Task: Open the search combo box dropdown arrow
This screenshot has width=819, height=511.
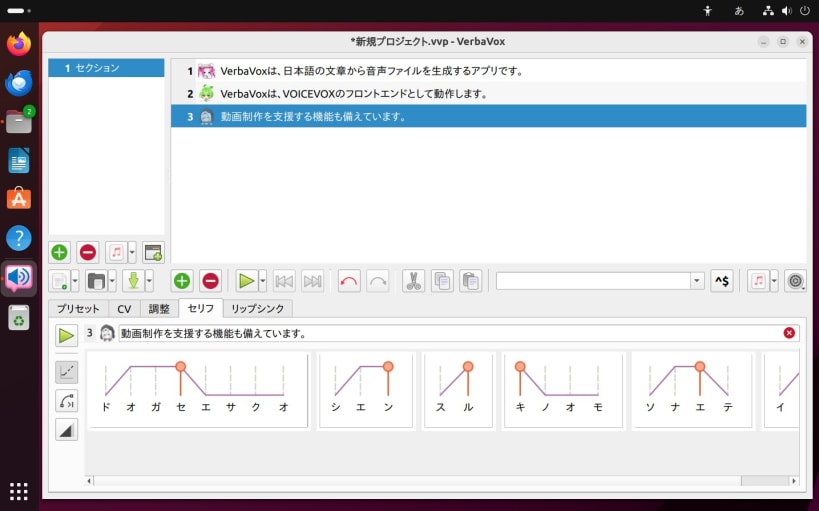Action: click(697, 281)
